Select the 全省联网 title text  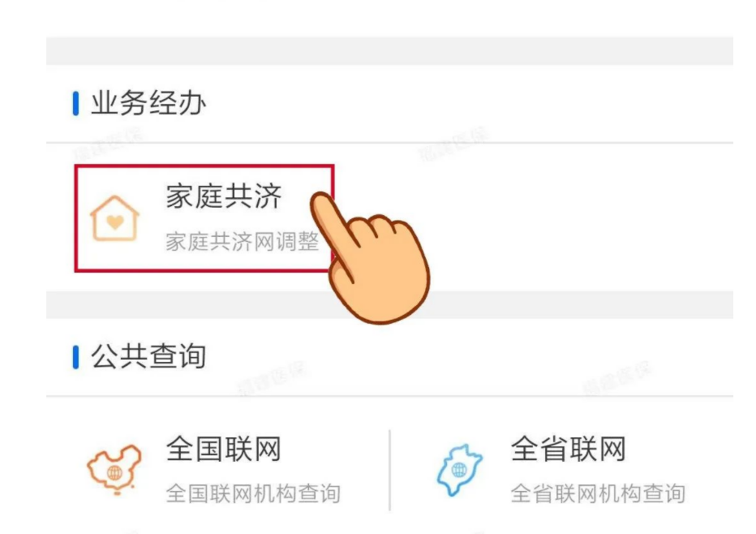[568, 449]
